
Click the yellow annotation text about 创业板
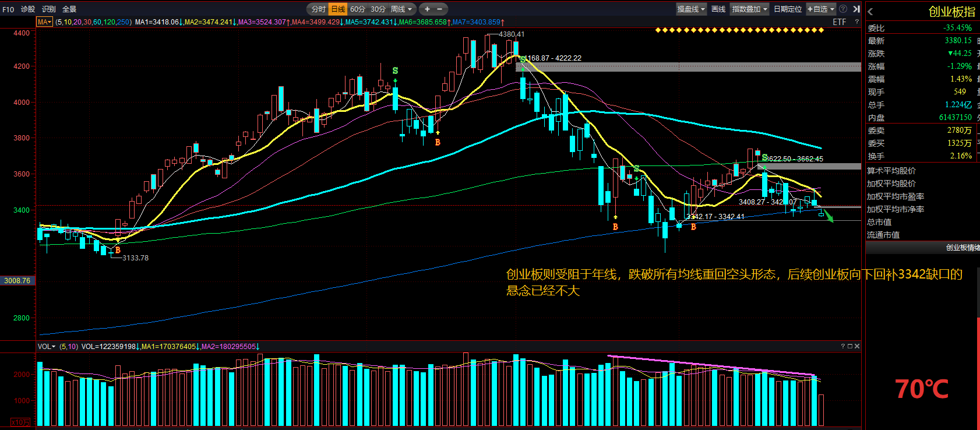point(734,283)
